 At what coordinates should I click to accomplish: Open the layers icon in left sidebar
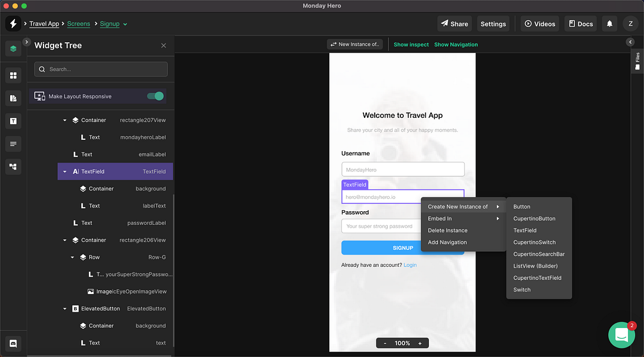point(13,49)
